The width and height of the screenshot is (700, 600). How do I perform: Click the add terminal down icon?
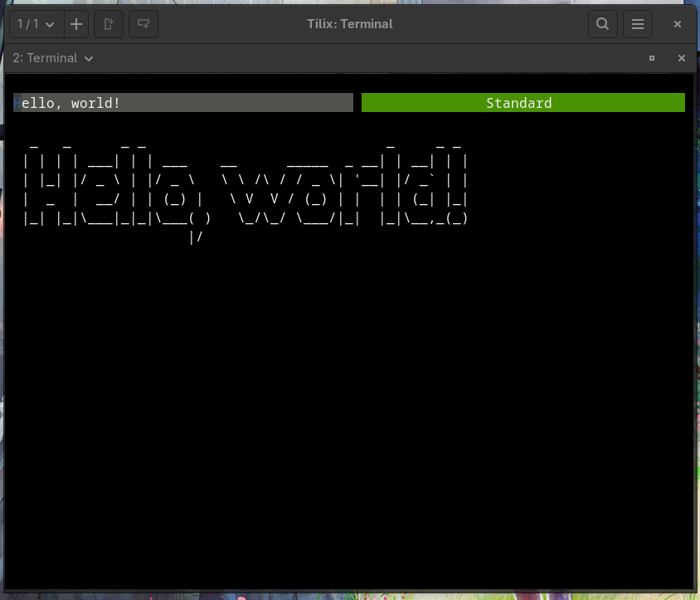143,24
